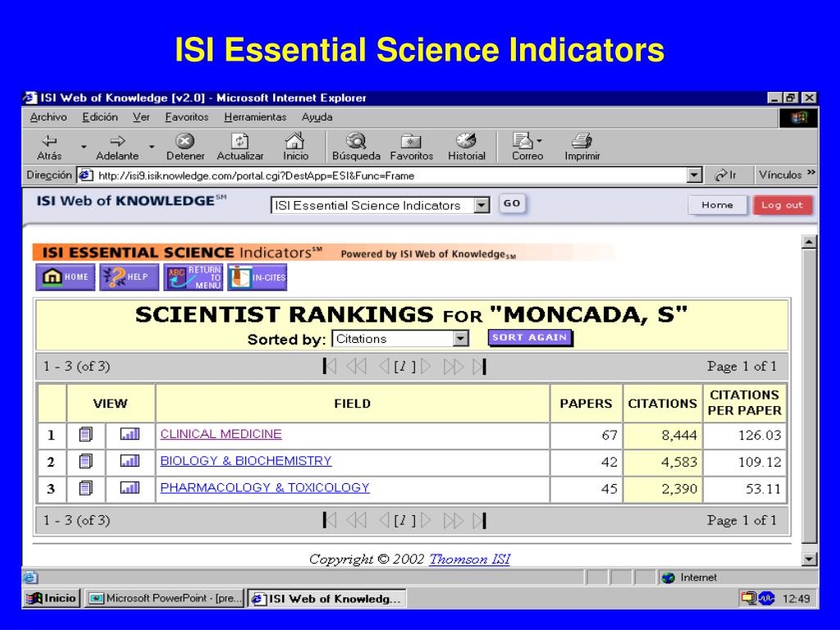Click the scrollbar up arrow
Image resolution: width=840 pixels, height=630 pixels.
pos(809,242)
